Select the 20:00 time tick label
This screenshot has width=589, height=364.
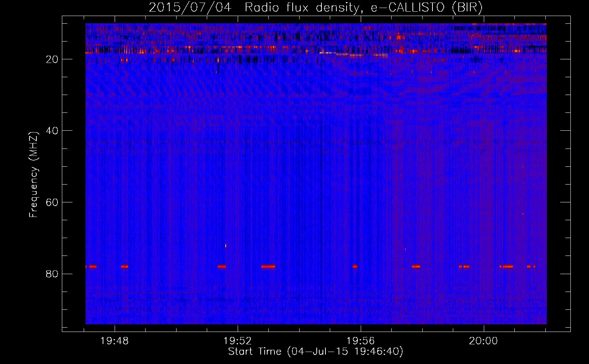(x=483, y=341)
